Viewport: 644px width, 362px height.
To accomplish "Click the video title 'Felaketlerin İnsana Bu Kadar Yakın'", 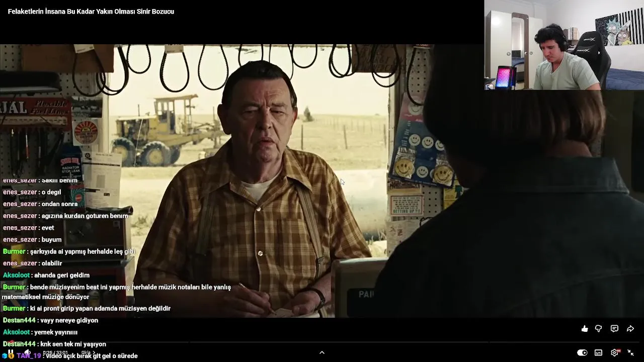I will [x=91, y=12].
